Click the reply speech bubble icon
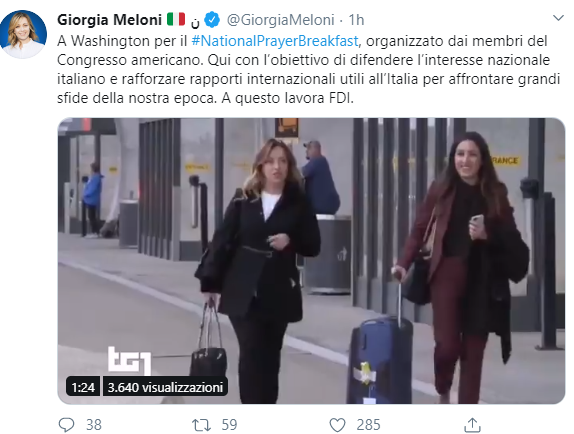 67,425
